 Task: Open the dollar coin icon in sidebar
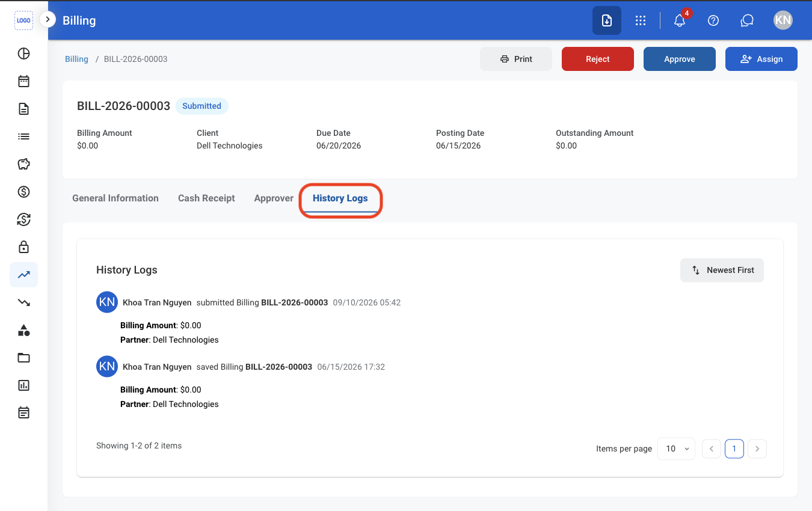23,192
